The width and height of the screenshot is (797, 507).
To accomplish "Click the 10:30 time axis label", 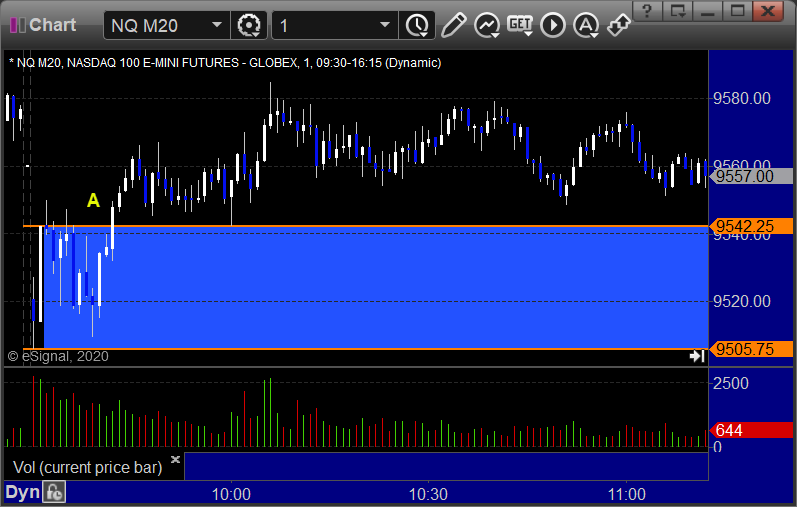I will [428, 494].
